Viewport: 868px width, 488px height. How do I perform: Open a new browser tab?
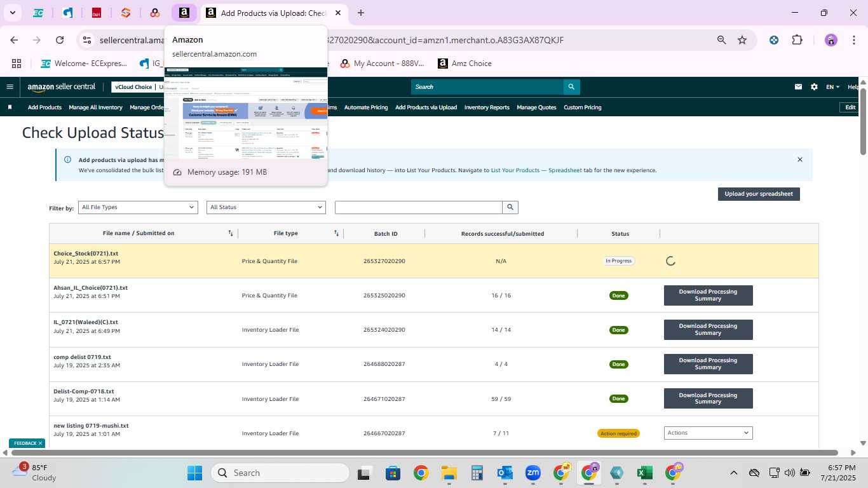click(x=361, y=13)
